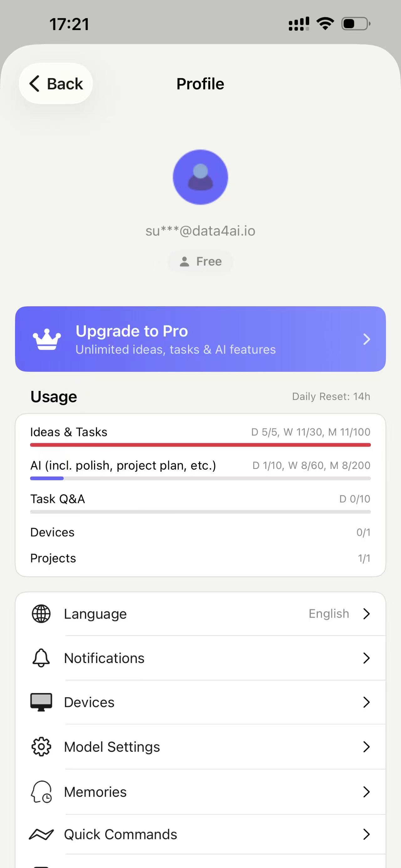
Task: Tap the Memories head-clock icon
Action: tap(41, 792)
